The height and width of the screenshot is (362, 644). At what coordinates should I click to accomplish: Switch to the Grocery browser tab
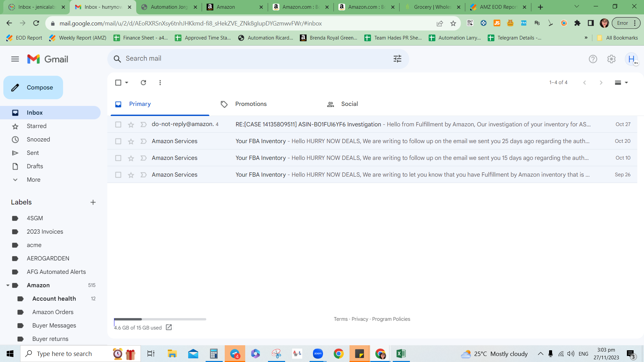[433, 7]
